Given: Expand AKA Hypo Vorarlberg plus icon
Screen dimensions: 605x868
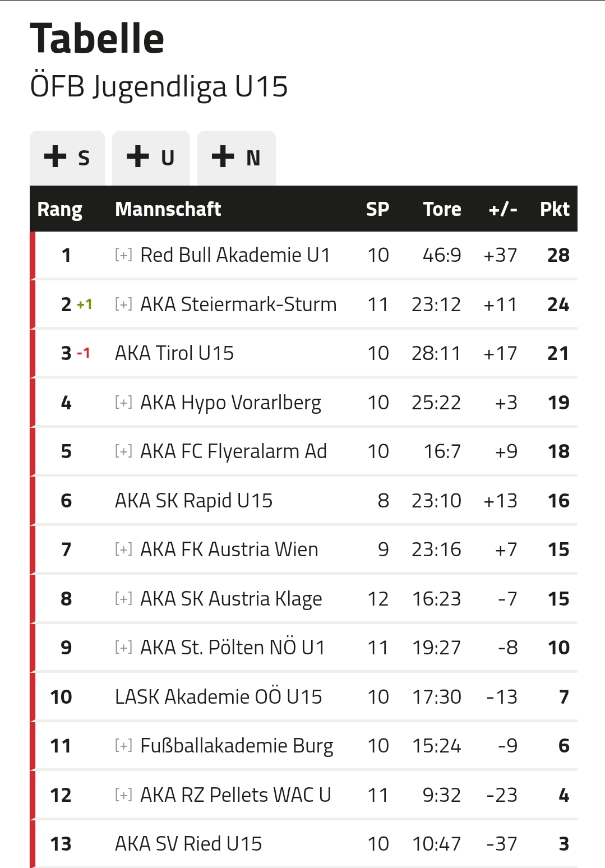Looking at the screenshot, I should [123, 402].
